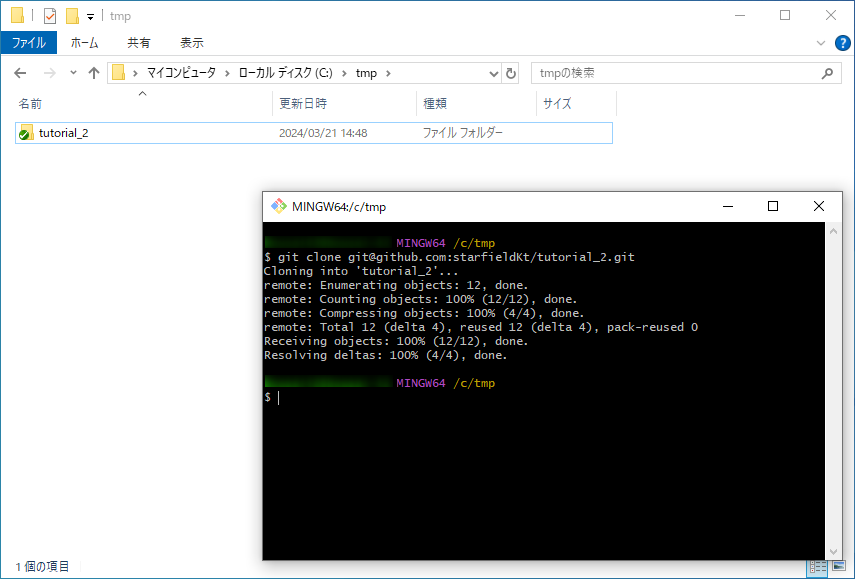Image resolution: width=855 pixels, height=579 pixels.
Task: Click the Receiving objects output line
Action: 396,341
